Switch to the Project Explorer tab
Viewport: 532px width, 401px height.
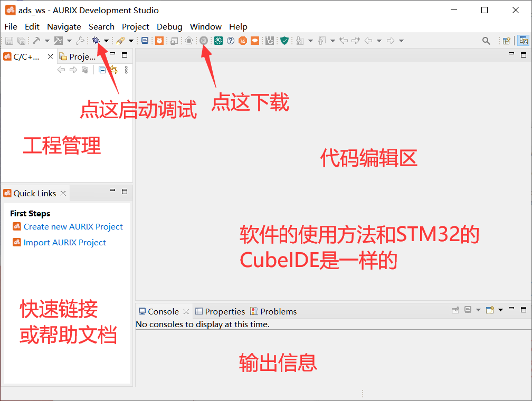point(78,56)
